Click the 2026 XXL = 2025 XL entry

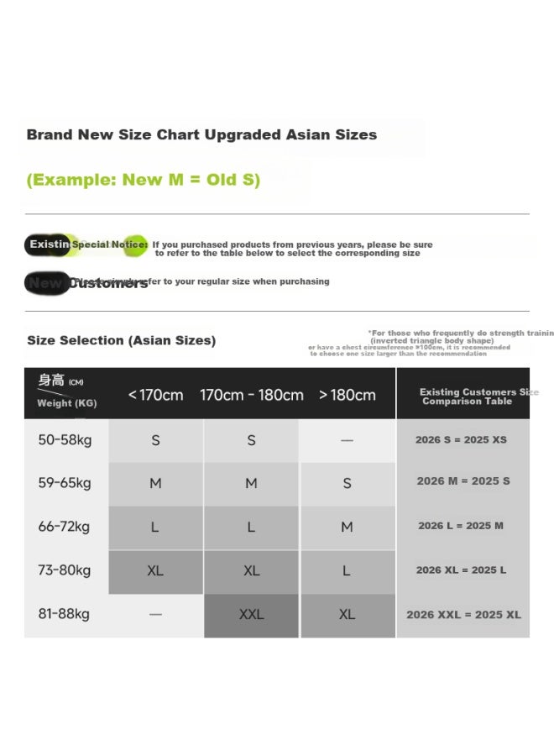click(463, 615)
